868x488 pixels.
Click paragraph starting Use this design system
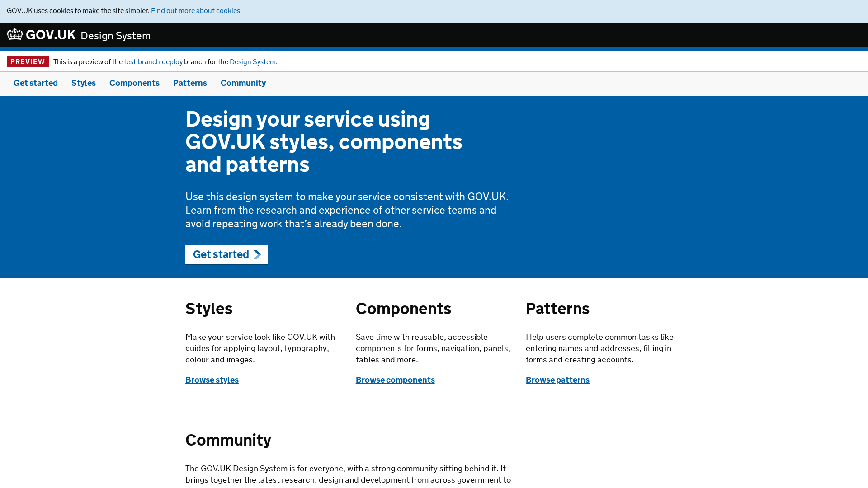click(x=347, y=210)
